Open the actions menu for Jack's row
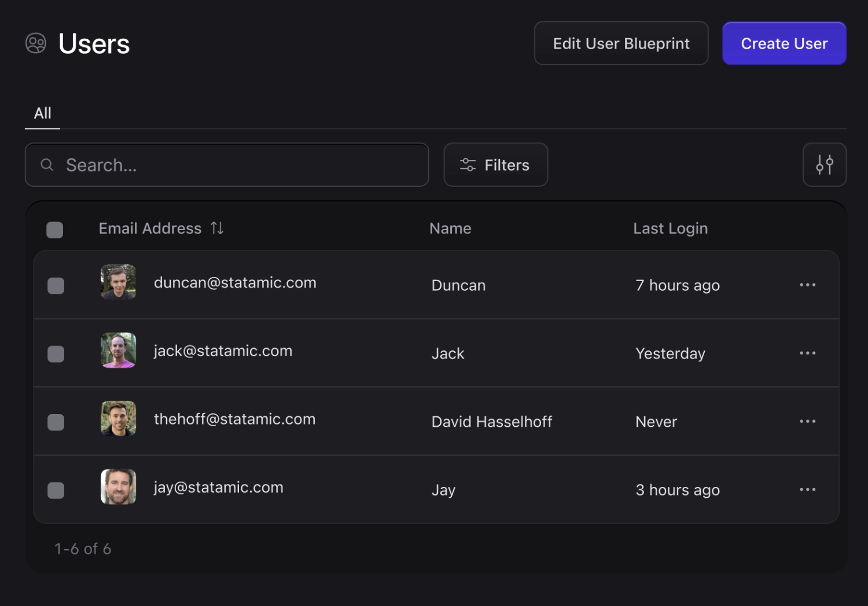Screen dimensions: 868x606 [x=807, y=353]
